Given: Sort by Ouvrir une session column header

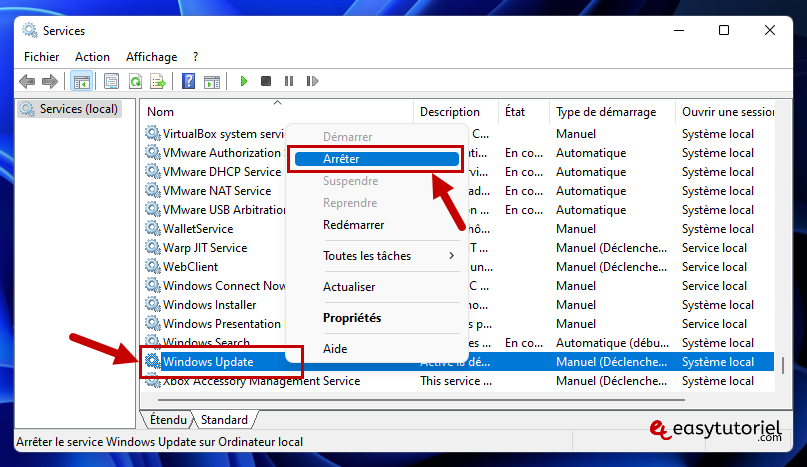Looking at the screenshot, I should coord(726,112).
